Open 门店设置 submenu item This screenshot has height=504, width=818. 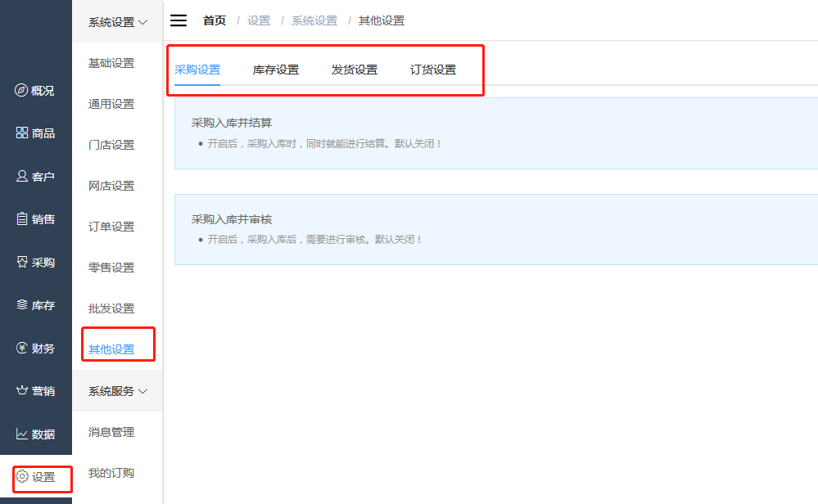111,145
